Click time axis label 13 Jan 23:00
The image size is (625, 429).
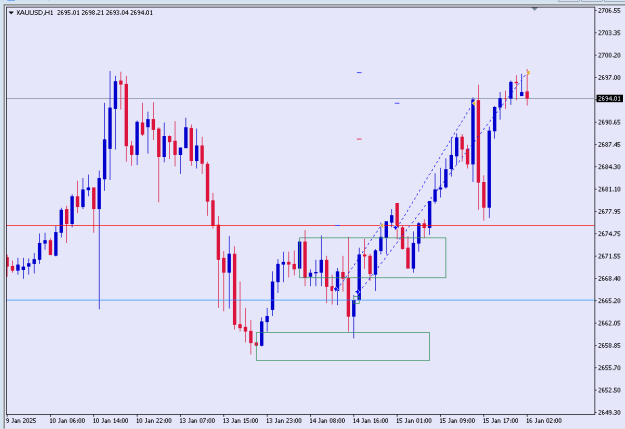(x=284, y=421)
